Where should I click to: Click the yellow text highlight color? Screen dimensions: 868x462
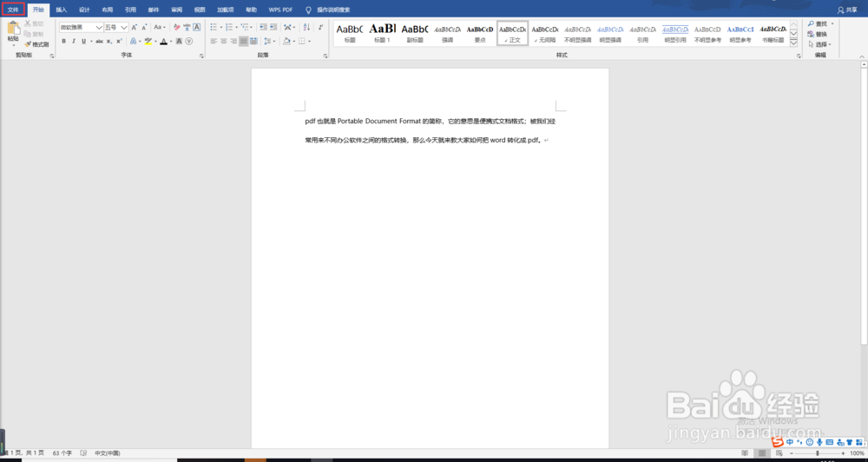[x=148, y=41]
